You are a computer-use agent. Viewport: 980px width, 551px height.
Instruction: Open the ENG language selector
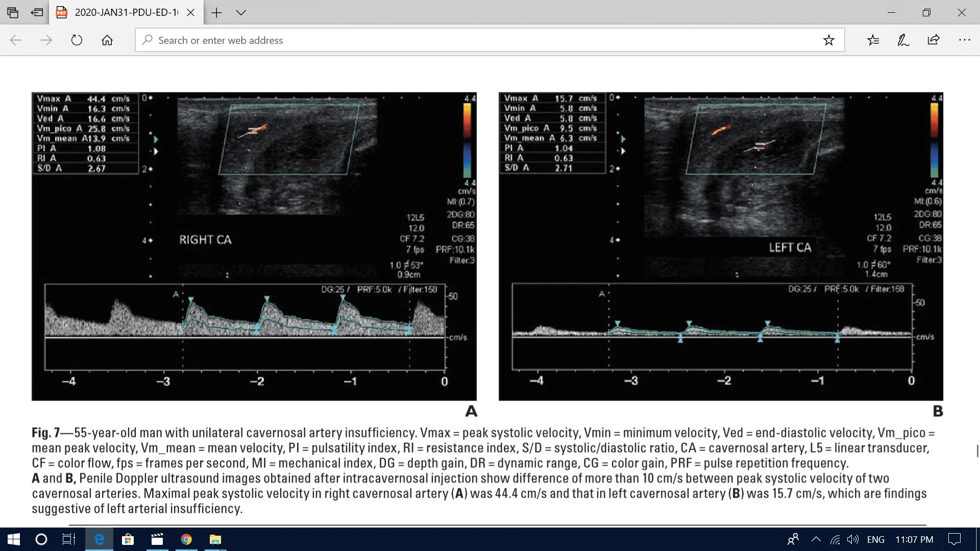pos(876,539)
